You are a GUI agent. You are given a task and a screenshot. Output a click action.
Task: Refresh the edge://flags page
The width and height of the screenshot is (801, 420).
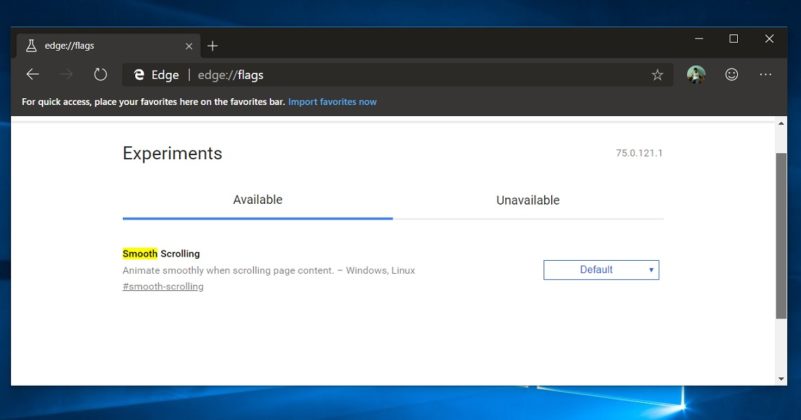click(100, 75)
